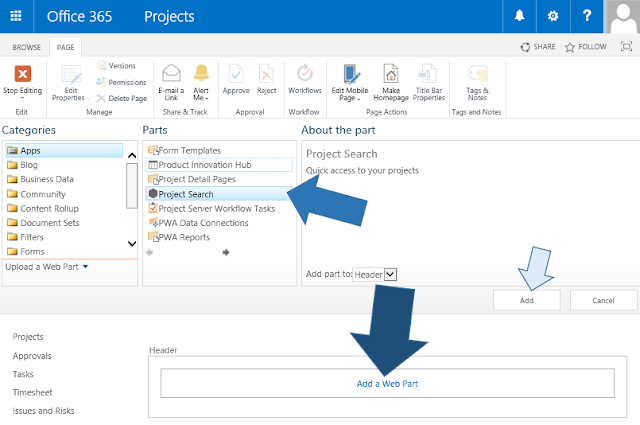Click Add a Web Part link
The width and height of the screenshot is (640, 425).
click(x=387, y=384)
